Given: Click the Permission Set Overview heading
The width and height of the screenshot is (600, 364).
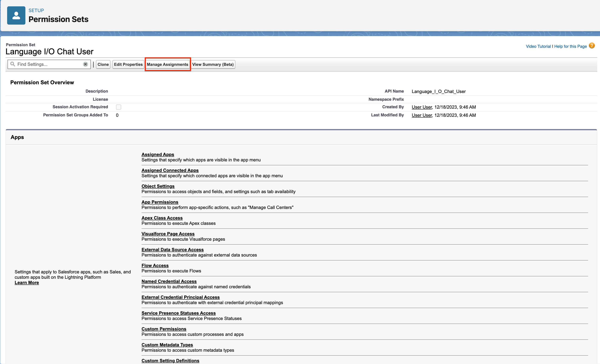Looking at the screenshot, I should click(42, 82).
